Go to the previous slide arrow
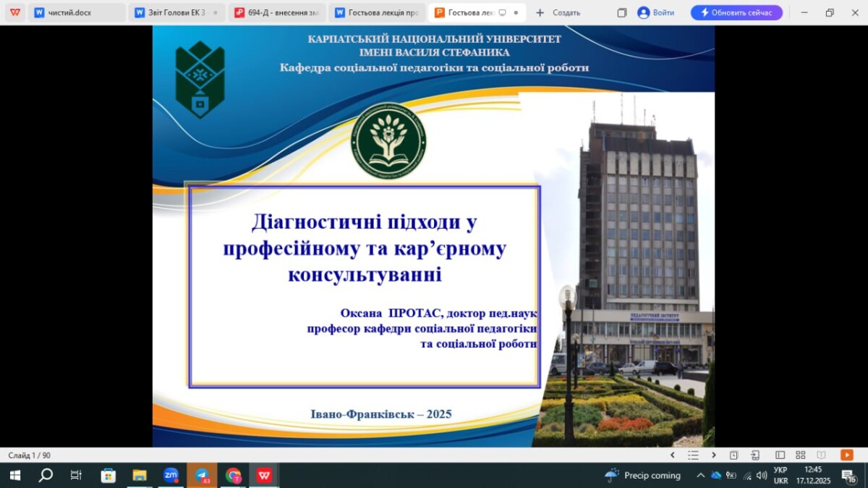The height and width of the screenshot is (488, 868). pyautogui.click(x=672, y=455)
